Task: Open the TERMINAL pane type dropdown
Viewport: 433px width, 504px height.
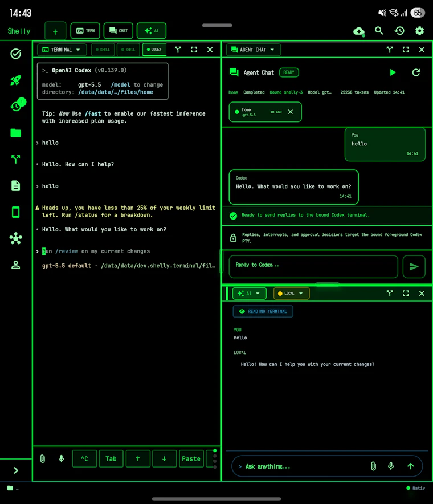Action: click(62, 50)
